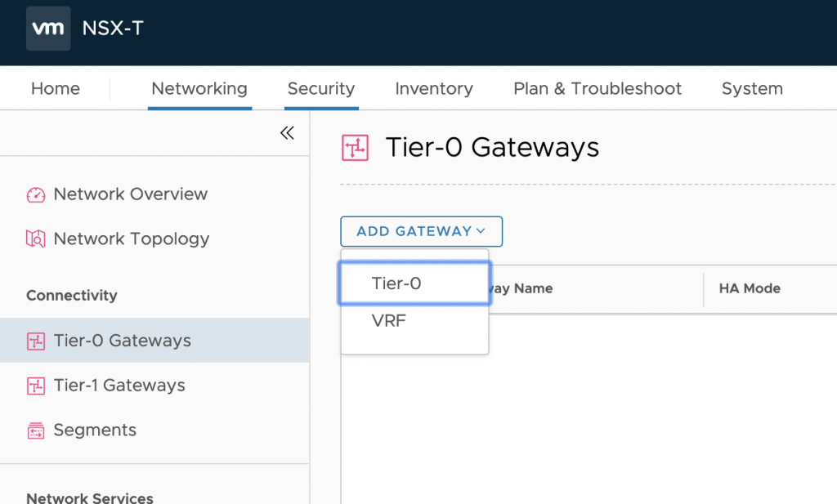Image resolution: width=837 pixels, height=504 pixels.
Task: Switch to the Networking tab
Action: tap(199, 88)
